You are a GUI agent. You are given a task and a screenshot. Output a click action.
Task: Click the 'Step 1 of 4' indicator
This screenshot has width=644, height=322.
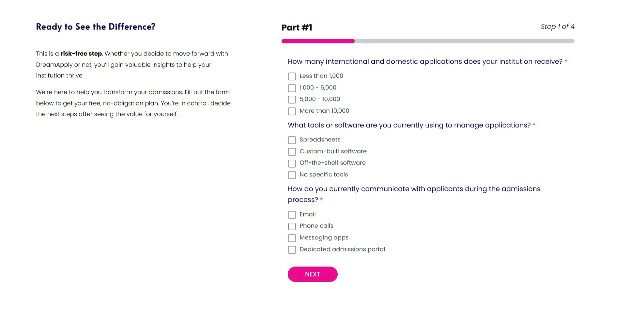pos(557,27)
